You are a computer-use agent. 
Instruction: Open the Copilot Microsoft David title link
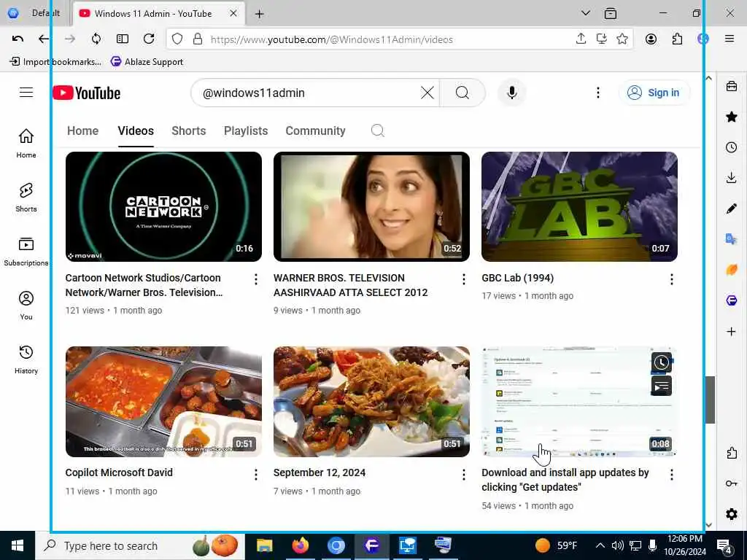(119, 472)
